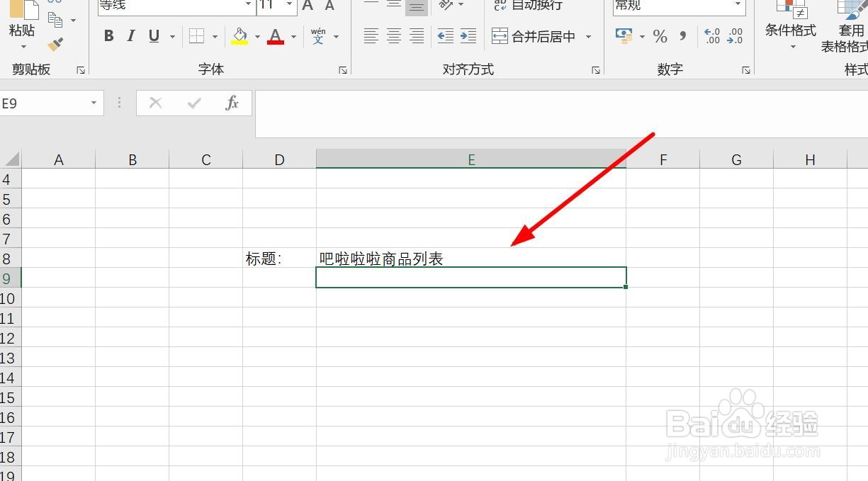Apply yellow fill color to the cell
Screen dimensions: 868x481
(x=239, y=35)
